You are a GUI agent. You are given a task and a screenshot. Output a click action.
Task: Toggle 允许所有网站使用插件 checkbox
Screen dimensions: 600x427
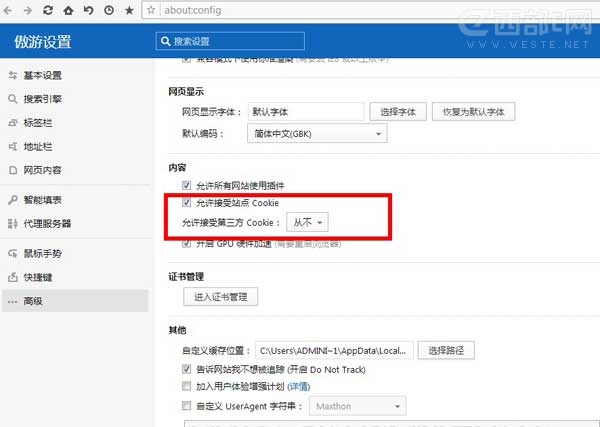(187, 186)
